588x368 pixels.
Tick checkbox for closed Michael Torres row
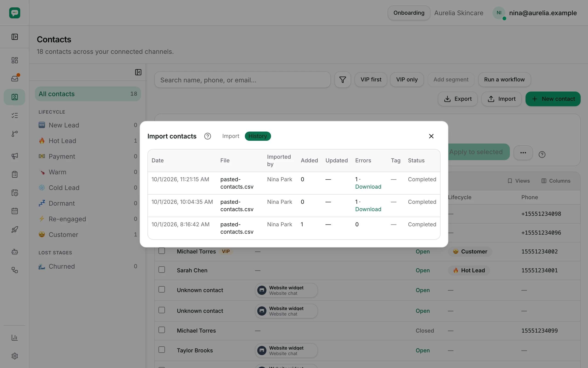[x=161, y=330]
